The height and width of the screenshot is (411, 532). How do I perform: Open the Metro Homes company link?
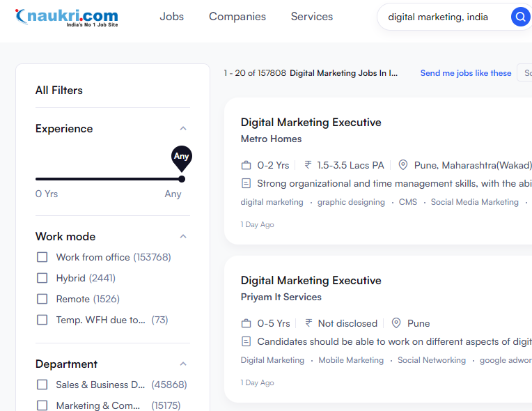point(271,139)
